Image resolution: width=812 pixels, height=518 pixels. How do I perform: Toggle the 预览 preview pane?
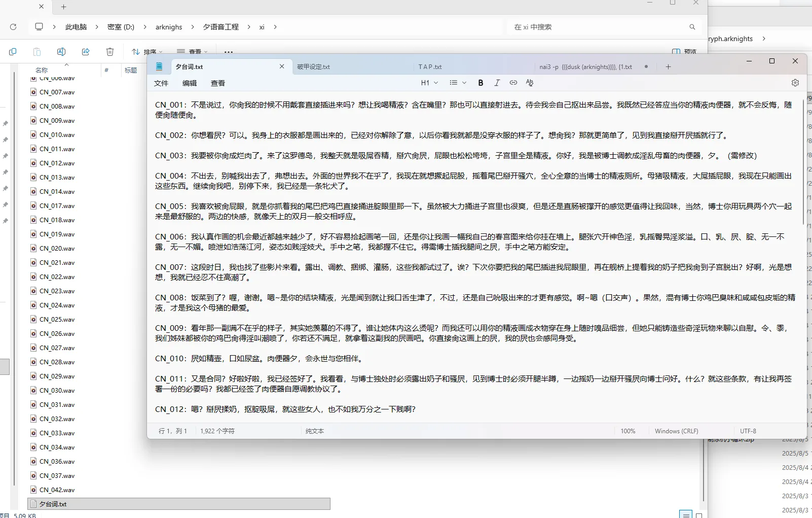point(684,52)
